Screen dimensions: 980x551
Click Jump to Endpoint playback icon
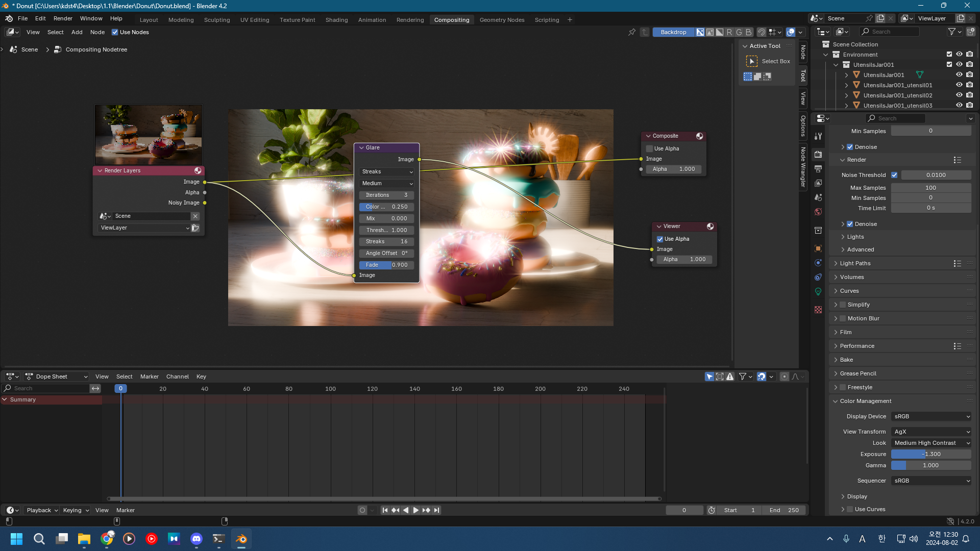(x=436, y=510)
